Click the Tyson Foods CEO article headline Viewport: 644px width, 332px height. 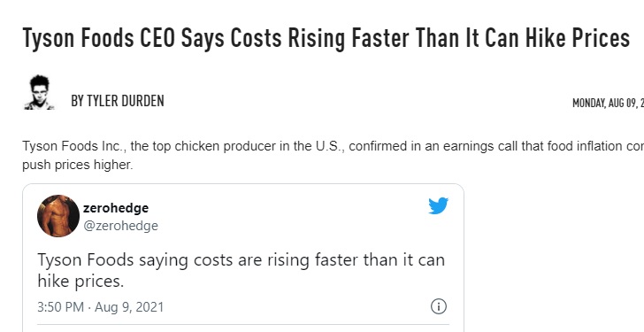[326, 38]
